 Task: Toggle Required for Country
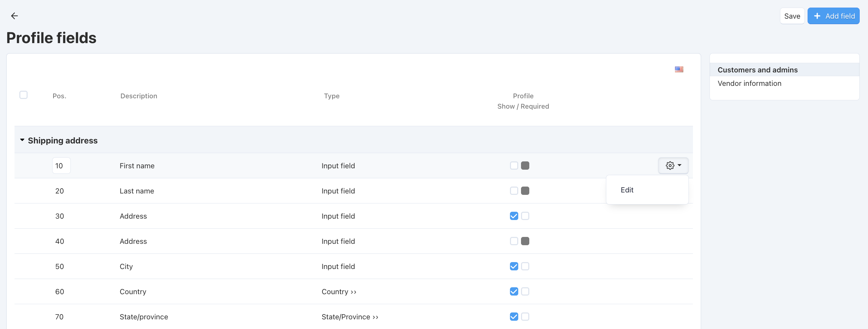click(525, 291)
